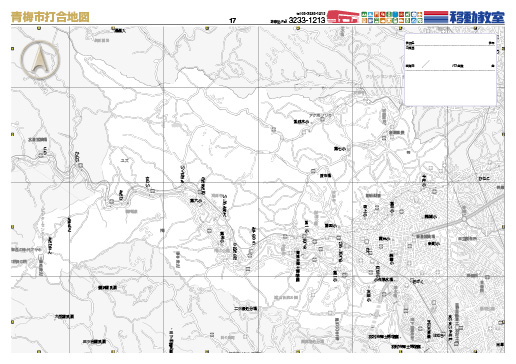Click the large phone number 3233-1213
This screenshot has height=364, width=516.
(x=307, y=20)
